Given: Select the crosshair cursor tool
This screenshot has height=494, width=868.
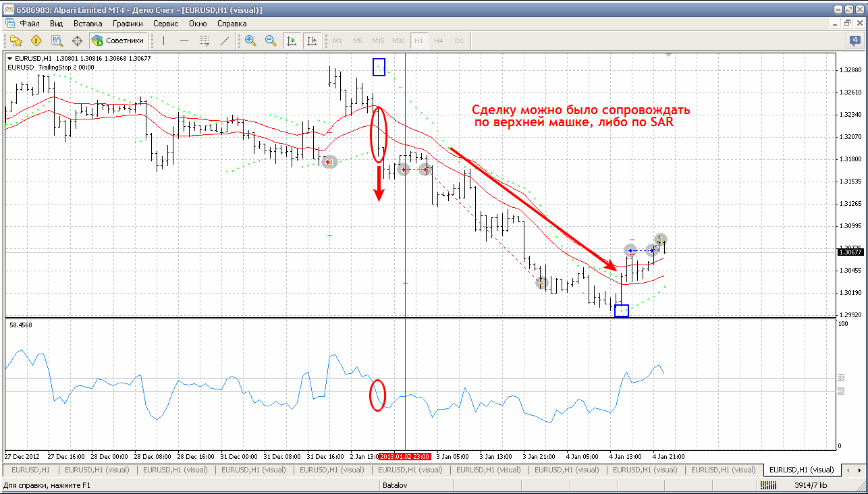Looking at the screenshot, I should [x=77, y=40].
